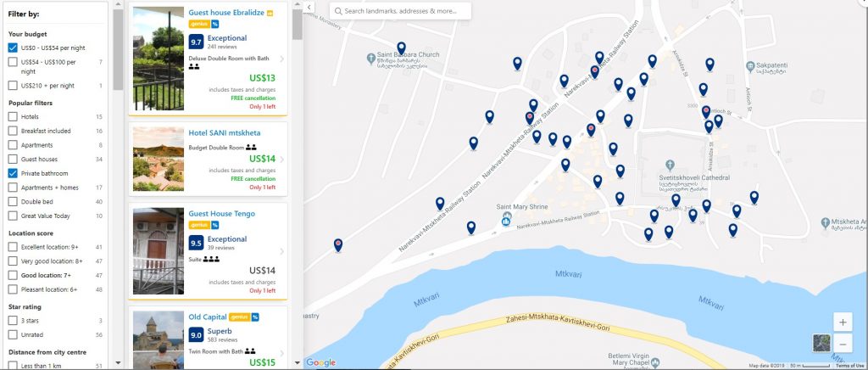Uncheck the US$0 - US$54 budget filter
868x370 pixels.
click(13, 48)
